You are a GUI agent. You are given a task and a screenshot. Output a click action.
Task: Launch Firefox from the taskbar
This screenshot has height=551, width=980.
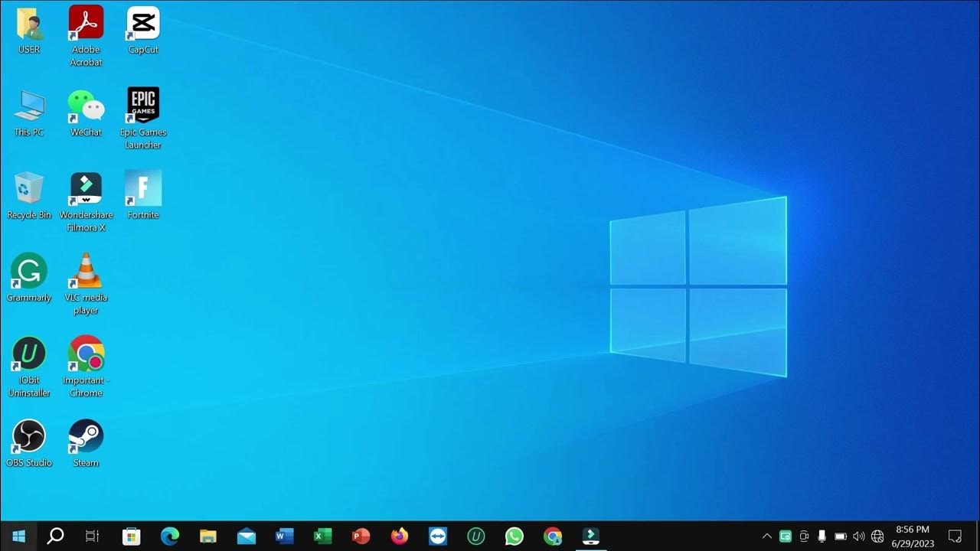[400, 536]
